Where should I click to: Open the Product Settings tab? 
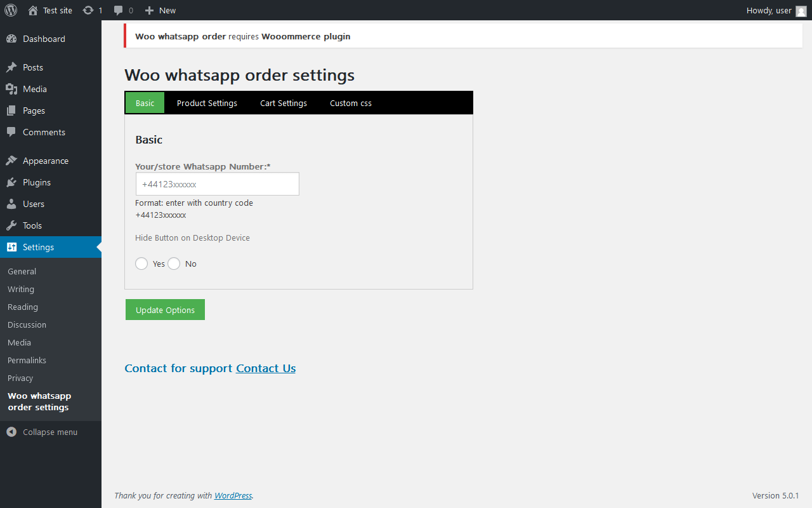pos(207,103)
